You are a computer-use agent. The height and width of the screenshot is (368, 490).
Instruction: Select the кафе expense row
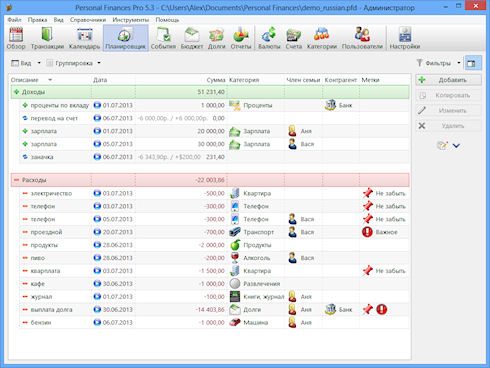tap(214, 284)
